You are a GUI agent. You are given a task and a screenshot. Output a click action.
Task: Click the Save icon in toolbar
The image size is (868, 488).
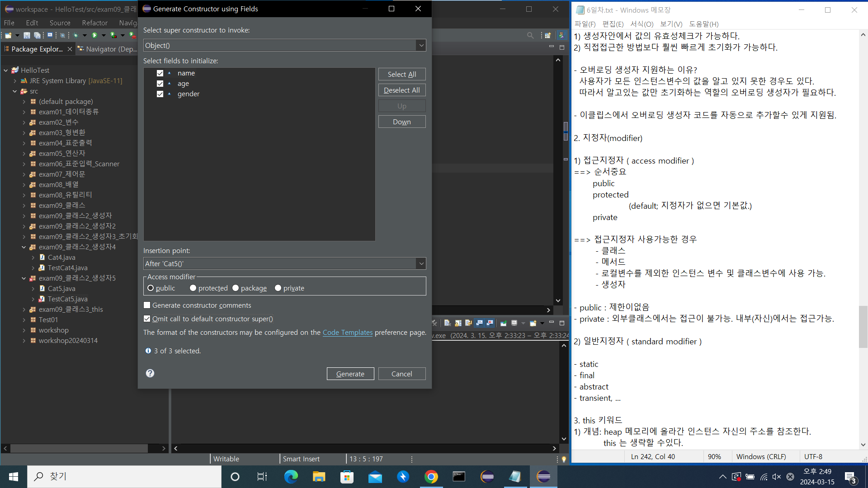[x=27, y=35]
